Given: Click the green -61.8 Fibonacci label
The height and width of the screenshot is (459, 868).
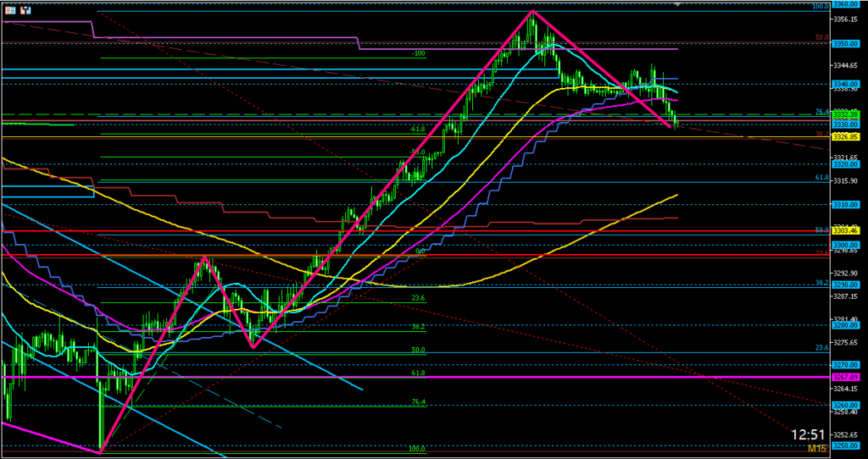Looking at the screenshot, I should (x=417, y=129).
